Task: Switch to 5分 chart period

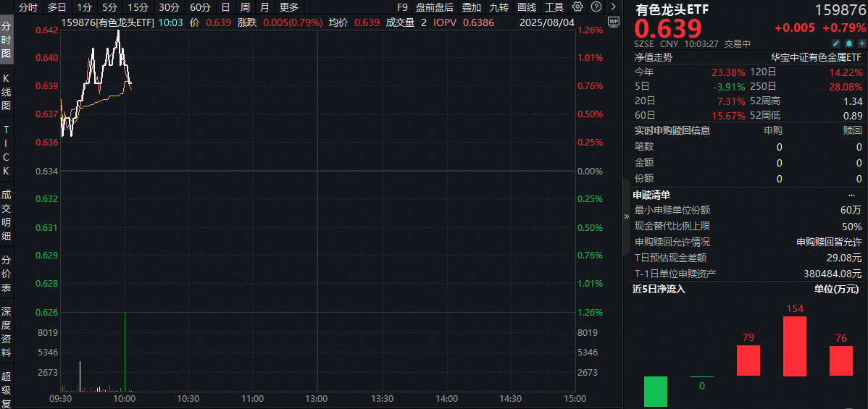Action: click(109, 7)
